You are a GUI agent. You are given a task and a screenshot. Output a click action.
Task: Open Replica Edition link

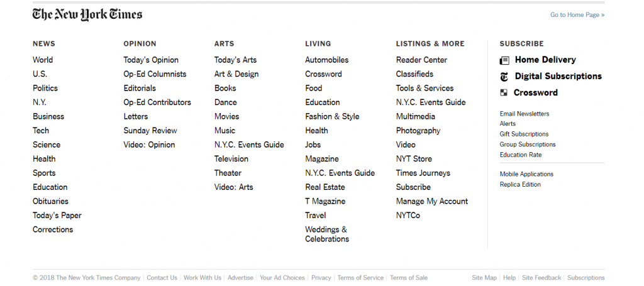[520, 184]
